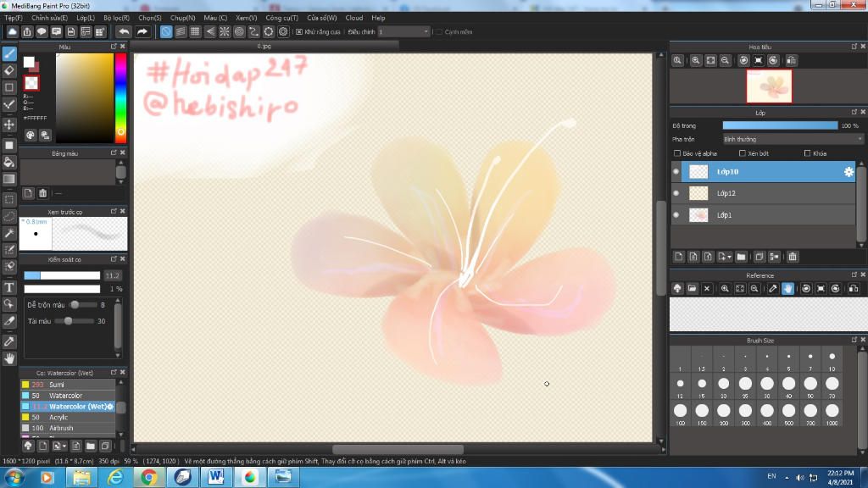Enable Khóa checkbox
The width and height of the screenshot is (868, 488).
click(x=807, y=153)
